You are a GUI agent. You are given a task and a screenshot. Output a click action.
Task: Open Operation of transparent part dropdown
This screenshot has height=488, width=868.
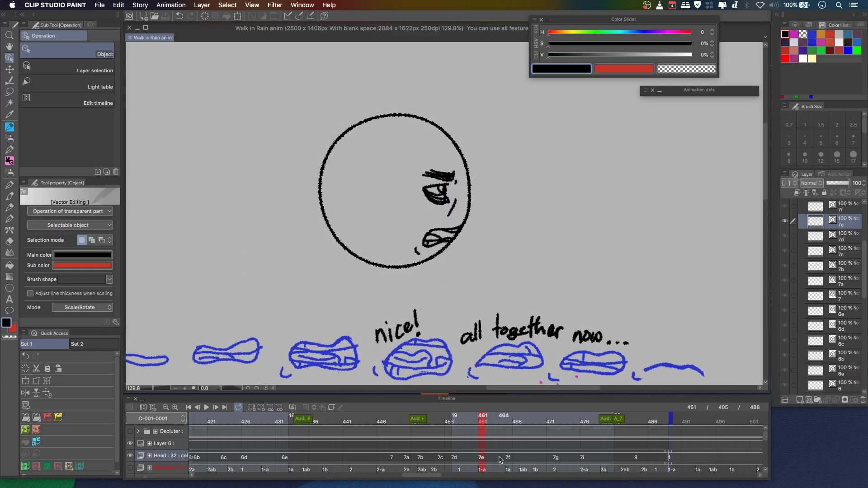pos(70,211)
